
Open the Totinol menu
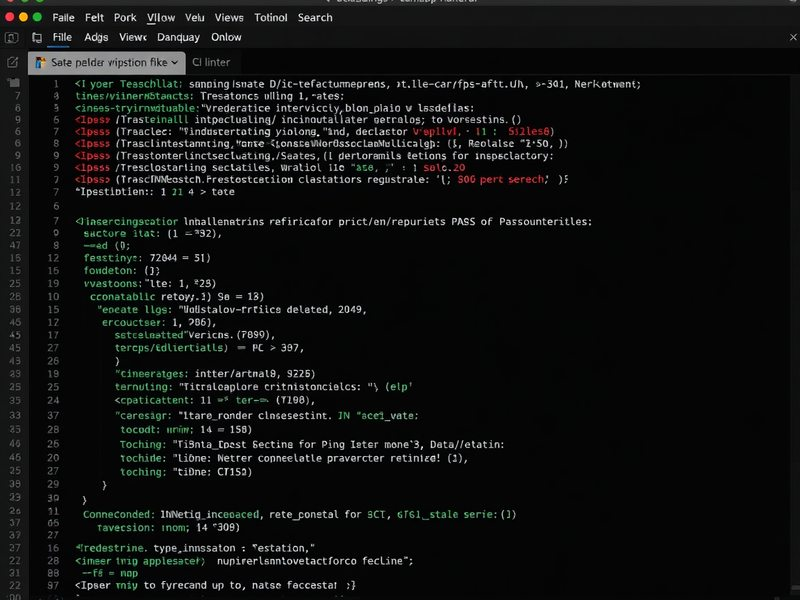(x=270, y=18)
